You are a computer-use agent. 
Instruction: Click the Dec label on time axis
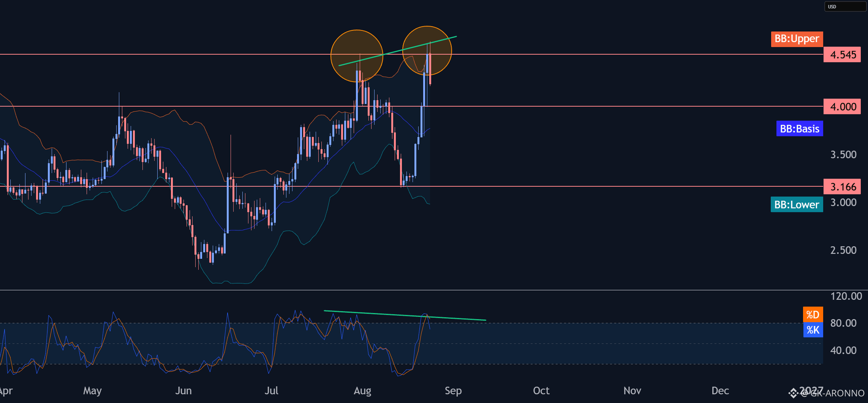click(x=720, y=390)
